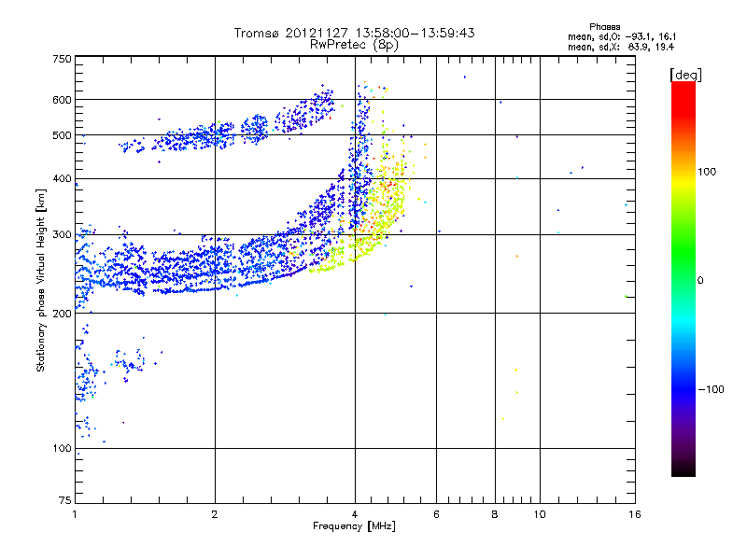Click the y-axis tick label '100'

pos(62,448)
